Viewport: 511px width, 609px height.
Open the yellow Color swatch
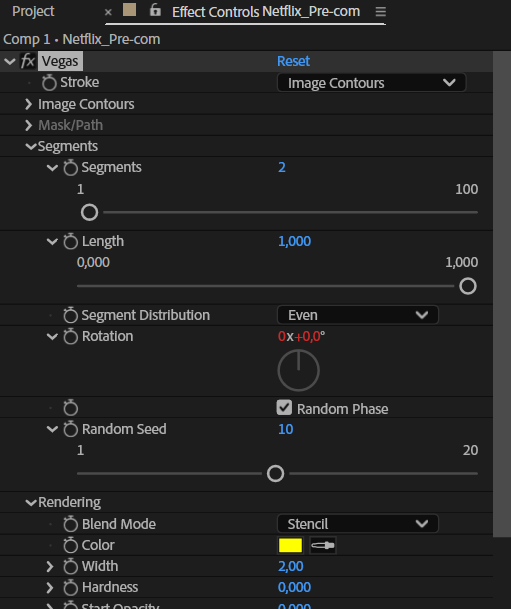tap(290, 545)
